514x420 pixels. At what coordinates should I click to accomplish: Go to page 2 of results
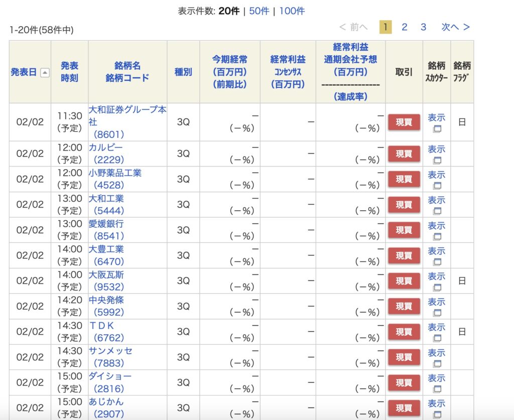(x=404, y=27)
